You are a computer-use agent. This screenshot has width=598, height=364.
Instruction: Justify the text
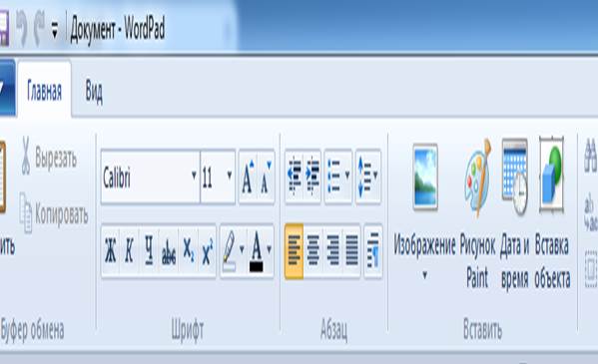tap(351, 250)
